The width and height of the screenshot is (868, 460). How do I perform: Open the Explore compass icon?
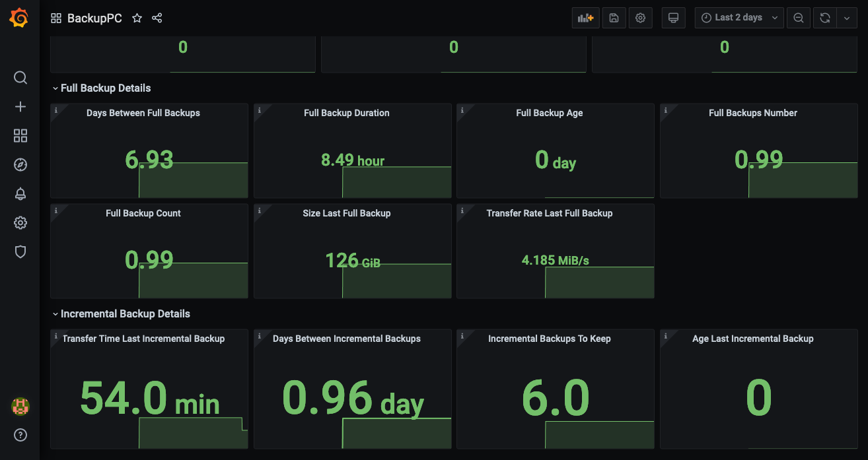[x=20, y=165]
